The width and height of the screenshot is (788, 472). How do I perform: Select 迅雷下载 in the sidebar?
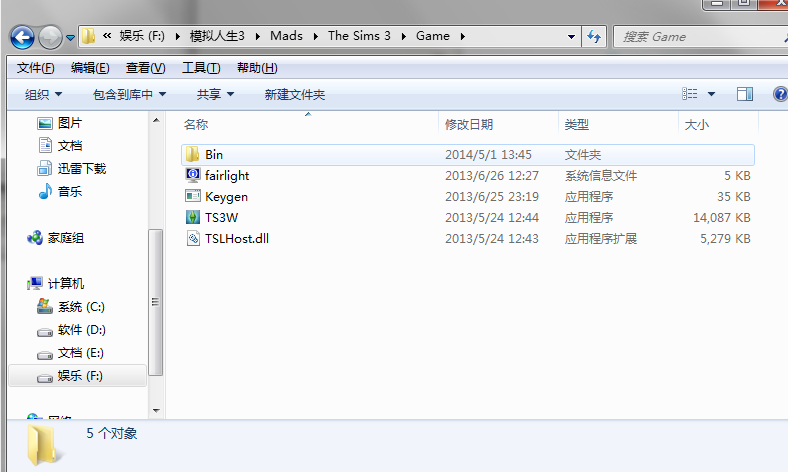tap(71, 168)
